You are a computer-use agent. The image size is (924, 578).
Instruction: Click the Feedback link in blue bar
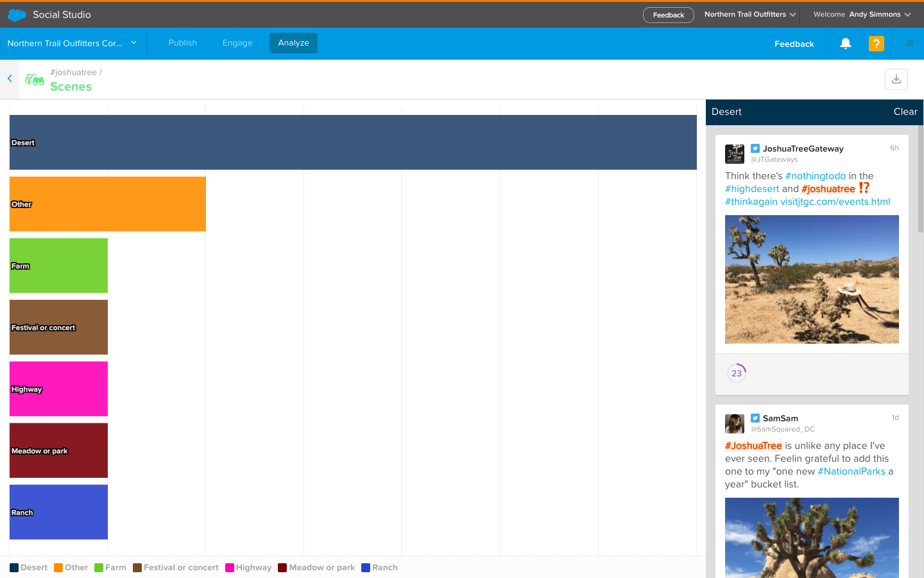794,44
